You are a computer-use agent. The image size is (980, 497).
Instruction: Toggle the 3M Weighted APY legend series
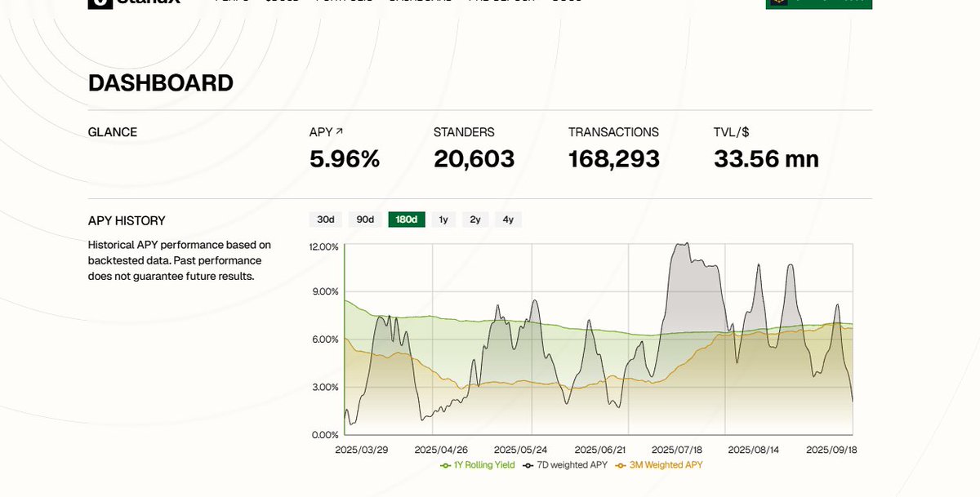coord(659,465)
